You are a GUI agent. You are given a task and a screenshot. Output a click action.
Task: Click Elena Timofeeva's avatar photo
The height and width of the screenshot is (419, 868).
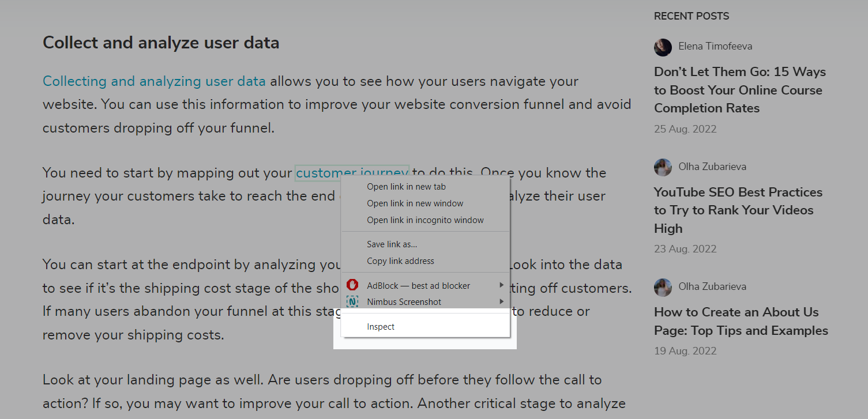663,47
